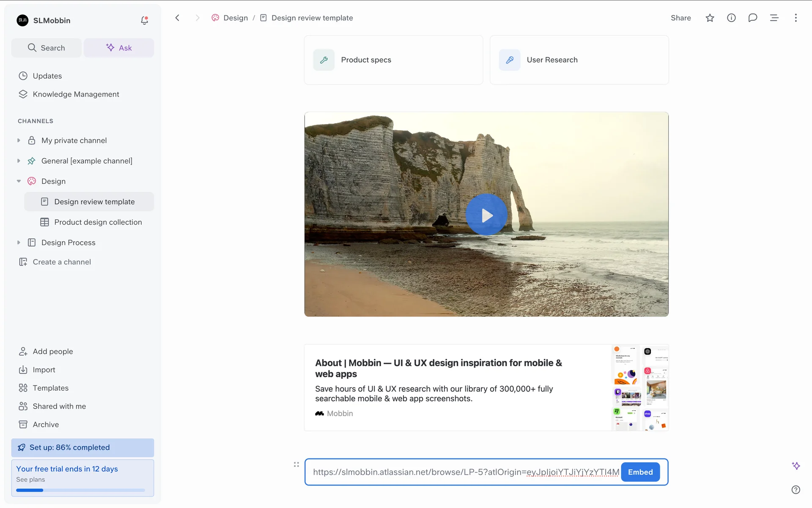812x508 pixels.
Task: Click the Share button
Action: pyautogui.click(x=680, y=18)
